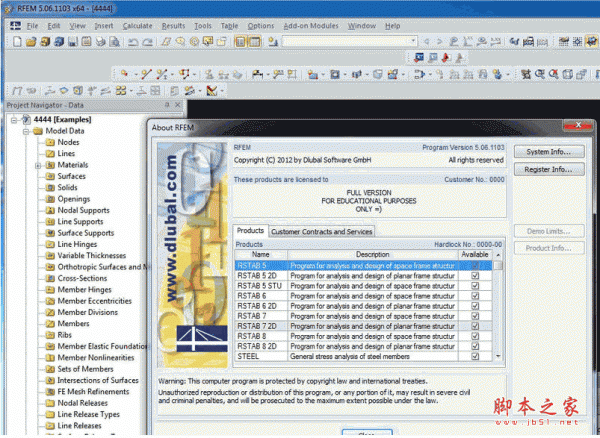Click the Block Manager icon before Save
This screenshot has height=438, width=600.
point(59,41)
